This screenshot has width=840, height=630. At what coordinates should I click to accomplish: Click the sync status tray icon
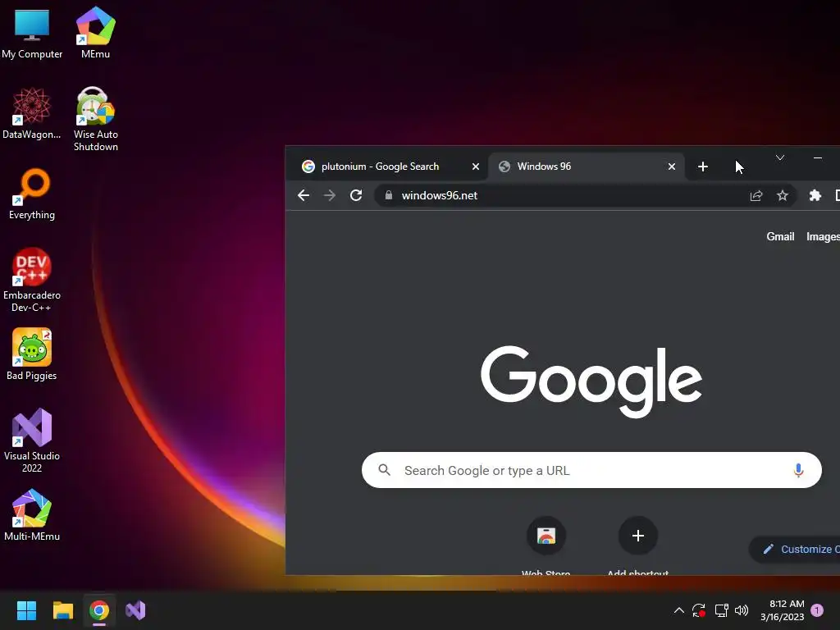tap(699, 610)
